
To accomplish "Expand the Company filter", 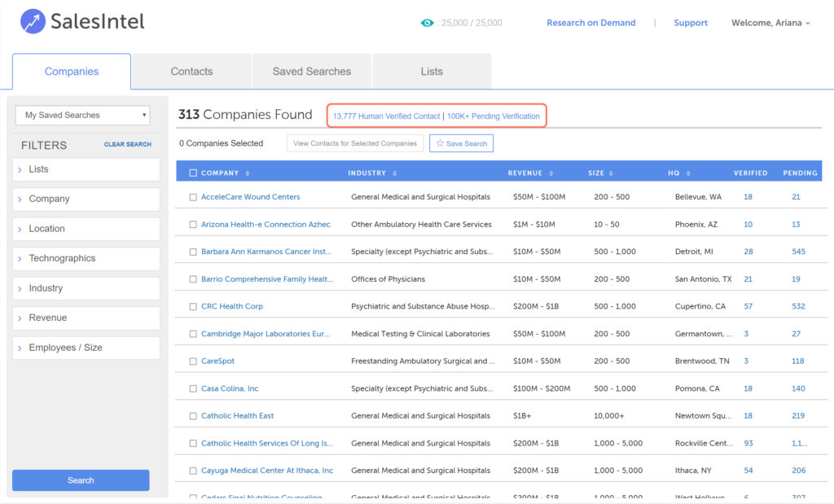I will [86, 199].
